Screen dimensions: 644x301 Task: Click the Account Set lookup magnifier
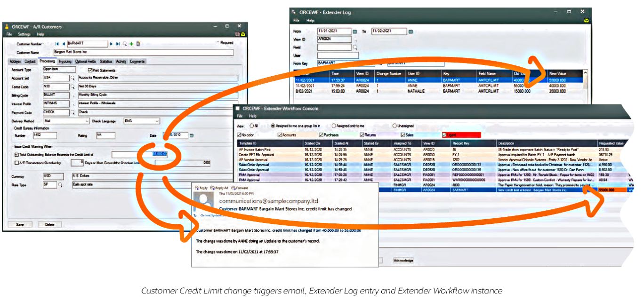(72, 78)
